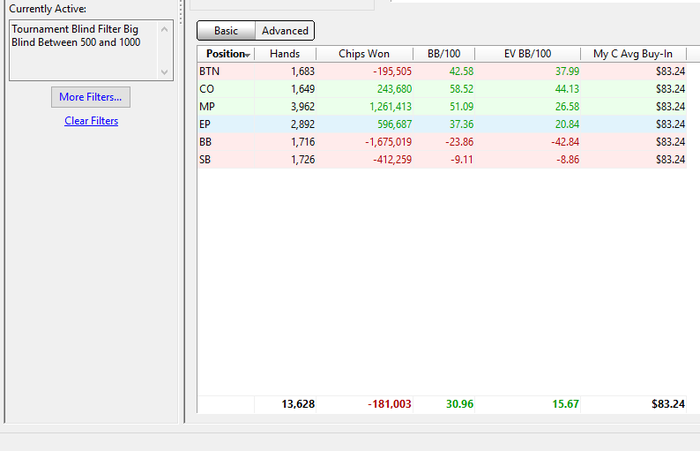Screen dimensions: 700x451
Task: Open the More Filters dialog
Action: (x=91, y=97)
